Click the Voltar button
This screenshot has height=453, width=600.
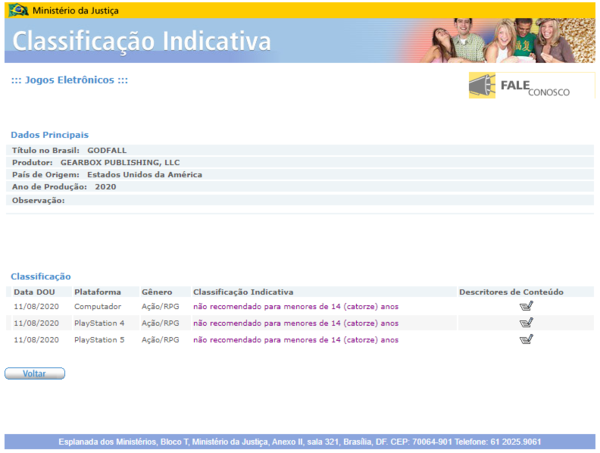pyautogui.click(x=35, y=373)
